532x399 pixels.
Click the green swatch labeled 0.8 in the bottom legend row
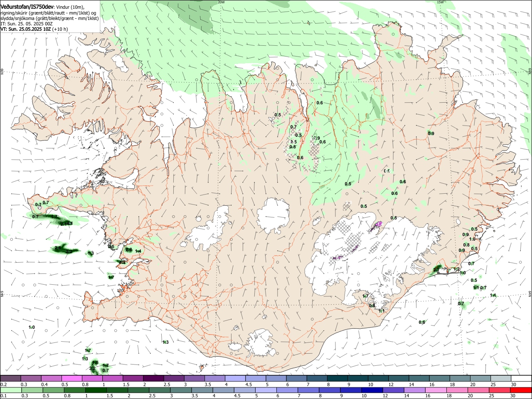click(74, 390)
